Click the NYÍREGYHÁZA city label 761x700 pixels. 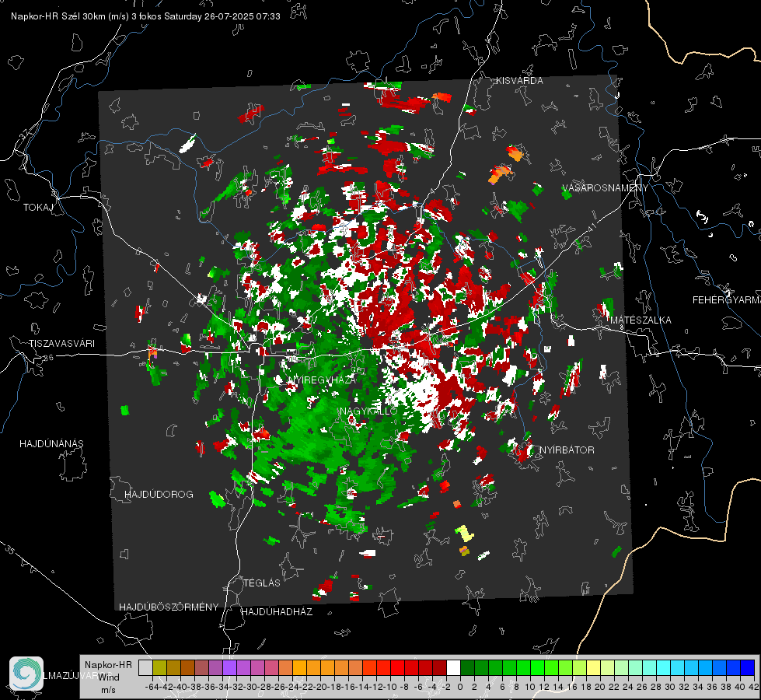click(322, 380)
